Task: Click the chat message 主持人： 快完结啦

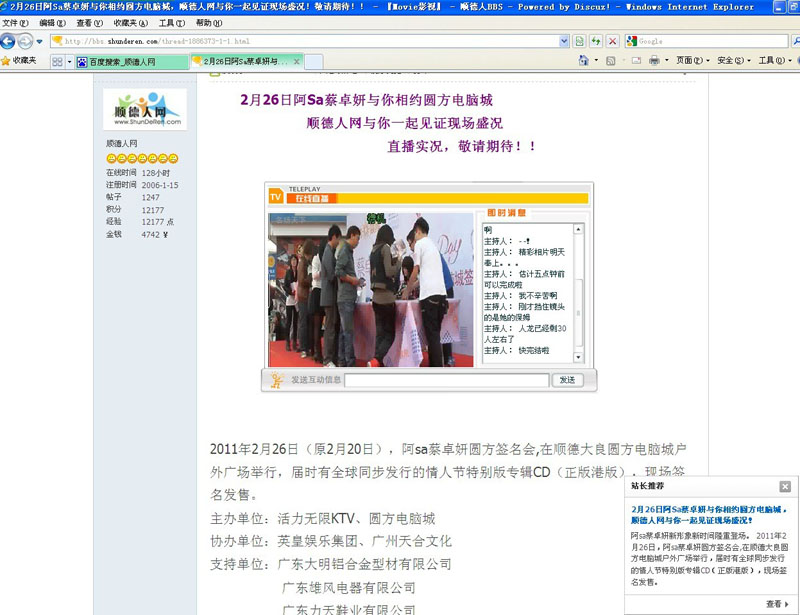Action: (516, 351)
